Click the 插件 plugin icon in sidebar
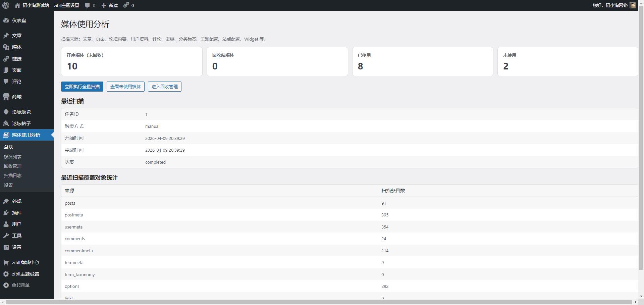The image size is (644, 305). click(6, 213)
